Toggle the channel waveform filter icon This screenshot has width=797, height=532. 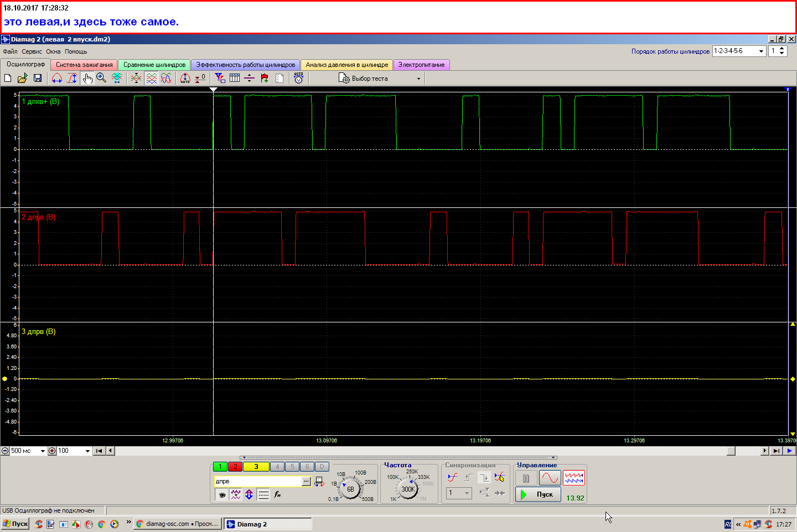[236, 494]
